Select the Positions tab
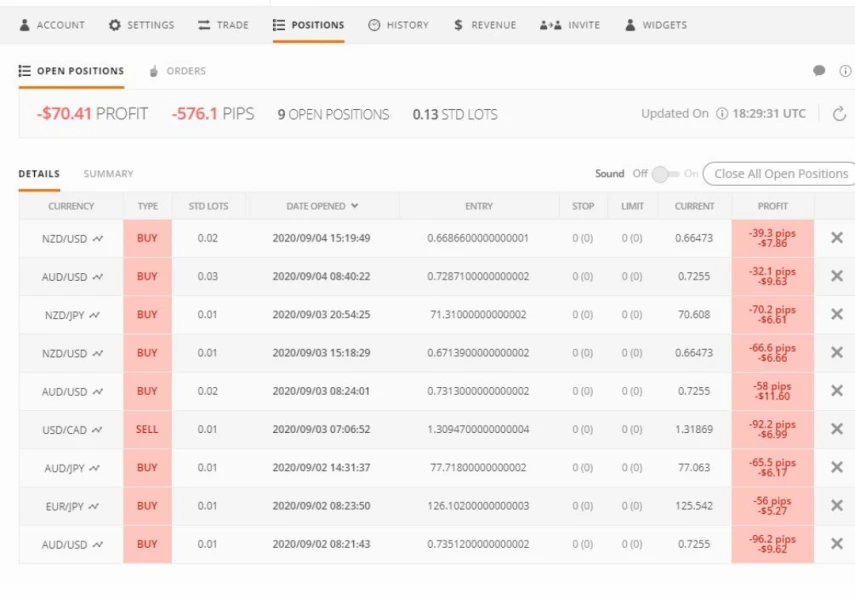The width and height of the screenshot is (855, 600). click(x=309, y=25)
